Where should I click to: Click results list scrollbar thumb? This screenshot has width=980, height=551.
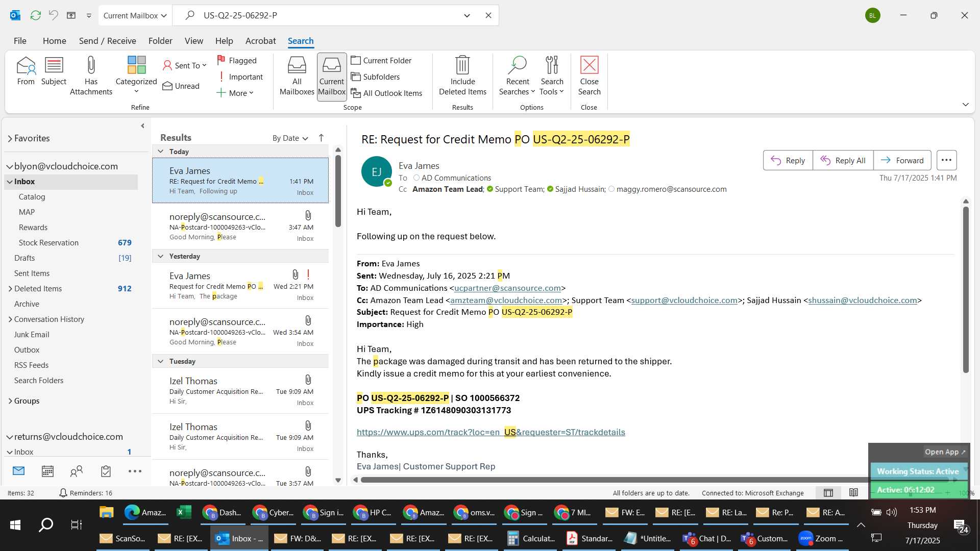click(x=338, y=191)
